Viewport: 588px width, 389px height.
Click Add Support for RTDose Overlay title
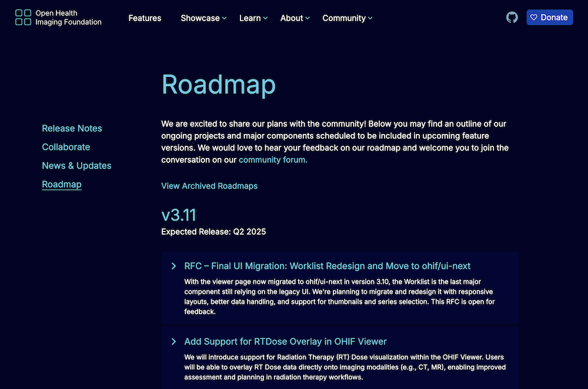285,341
